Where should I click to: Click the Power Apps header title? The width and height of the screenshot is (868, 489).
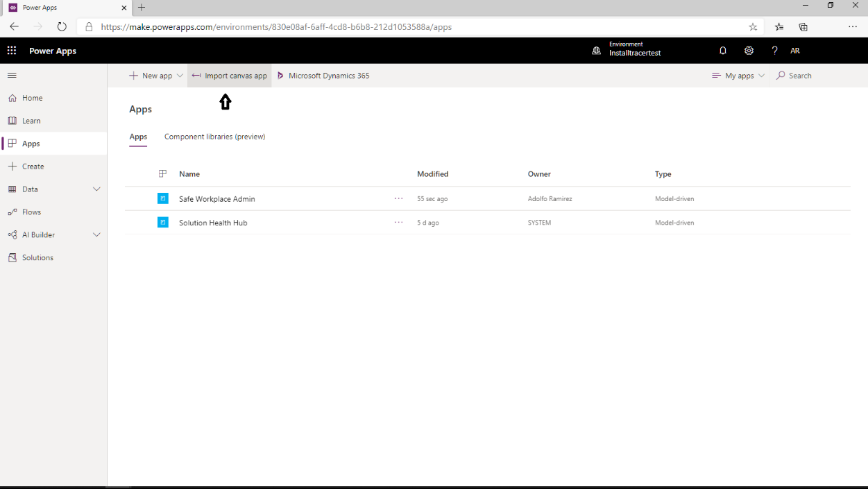53,51
